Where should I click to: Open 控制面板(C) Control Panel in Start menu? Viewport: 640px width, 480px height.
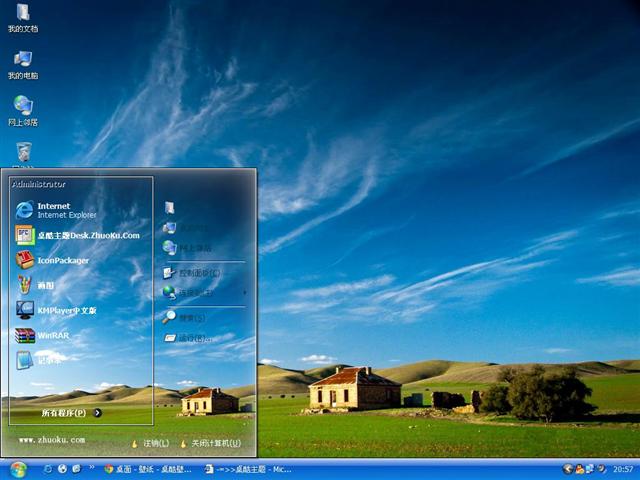tap(192, 273)
